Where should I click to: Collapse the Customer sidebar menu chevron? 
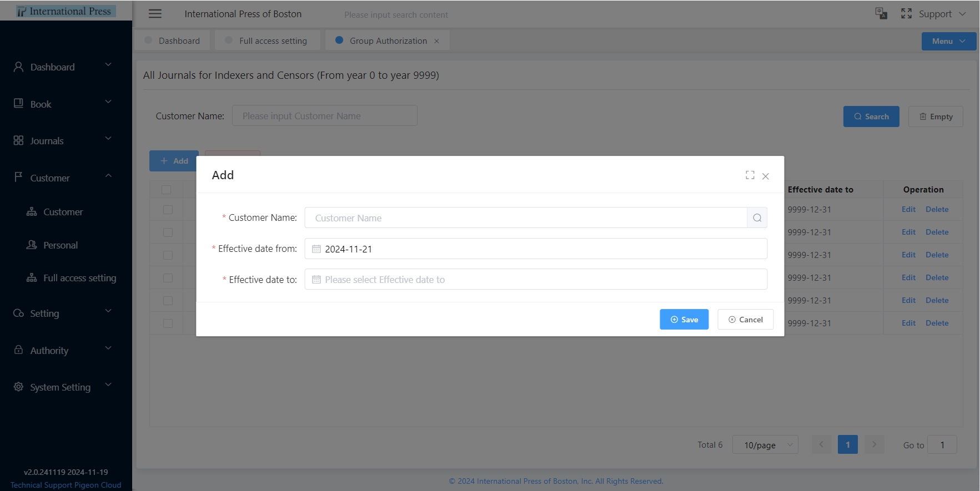pyautogui.click(x=108, y=176)
